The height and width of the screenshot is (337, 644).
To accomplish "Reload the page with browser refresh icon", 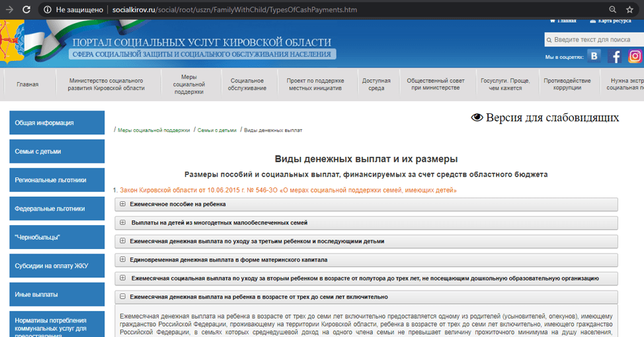I will pyautogui.click(x=26, y=9).
